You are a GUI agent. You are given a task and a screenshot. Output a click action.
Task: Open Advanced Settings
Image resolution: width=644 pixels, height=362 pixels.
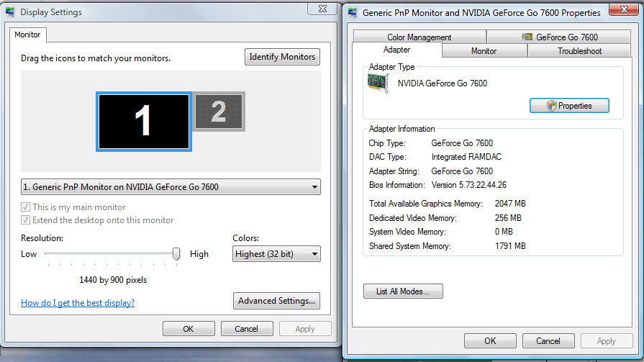pos(276,301)
